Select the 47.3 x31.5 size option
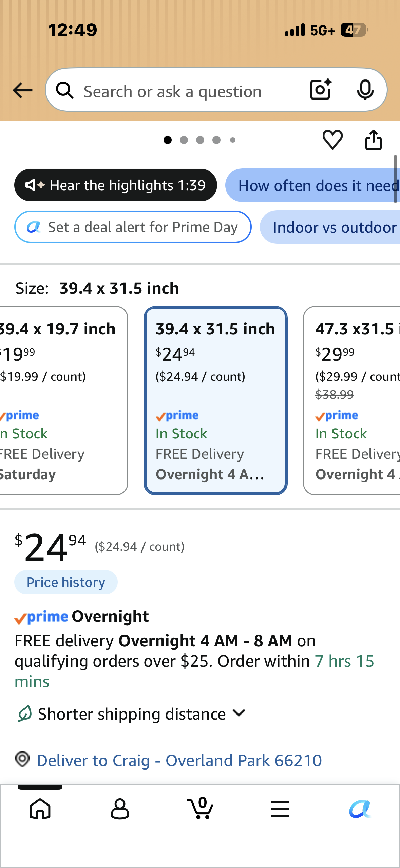Image resolution: width=400 pixels, height=868 pixels. [352, 401]
